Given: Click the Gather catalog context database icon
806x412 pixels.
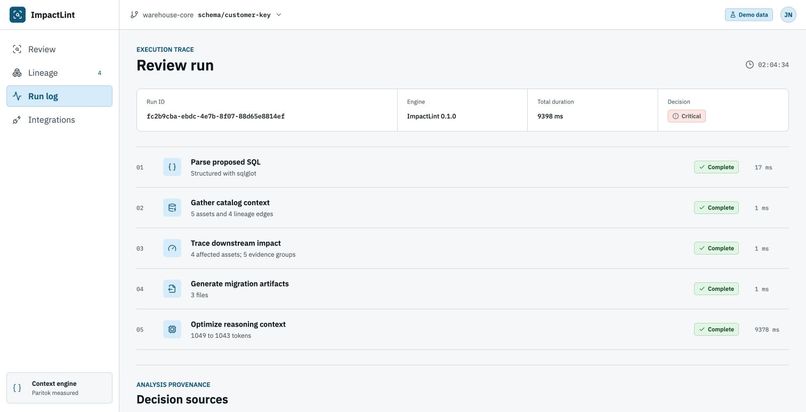Looking at the screenshot, I should point(172,208).
